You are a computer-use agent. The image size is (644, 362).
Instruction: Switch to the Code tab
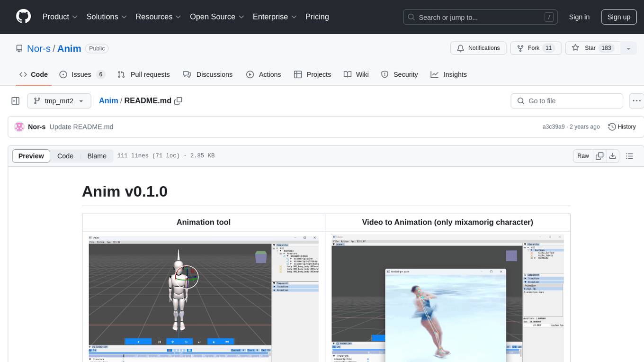(34, 74)
